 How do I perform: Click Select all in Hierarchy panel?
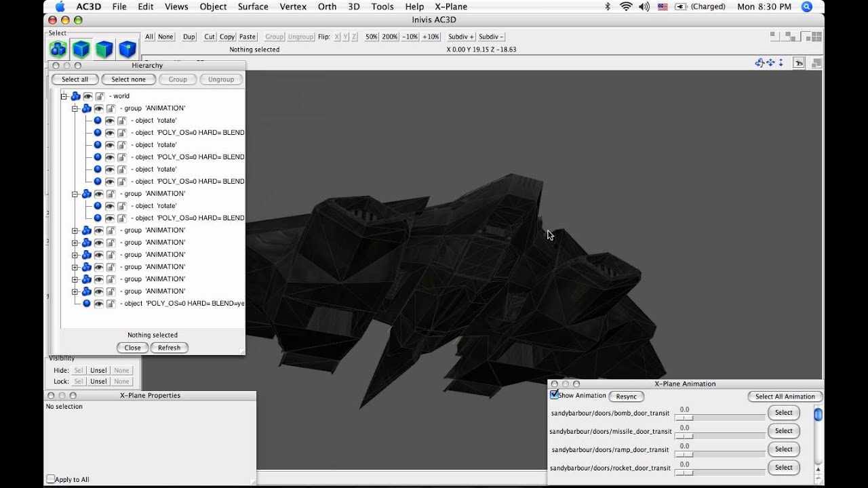[x=75, y=79]
